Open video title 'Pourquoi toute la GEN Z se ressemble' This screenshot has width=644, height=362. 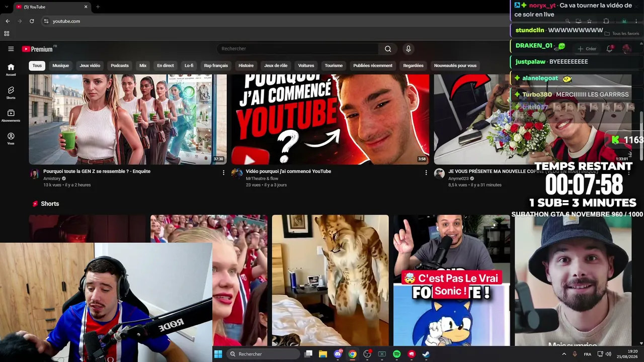(97, 171)
